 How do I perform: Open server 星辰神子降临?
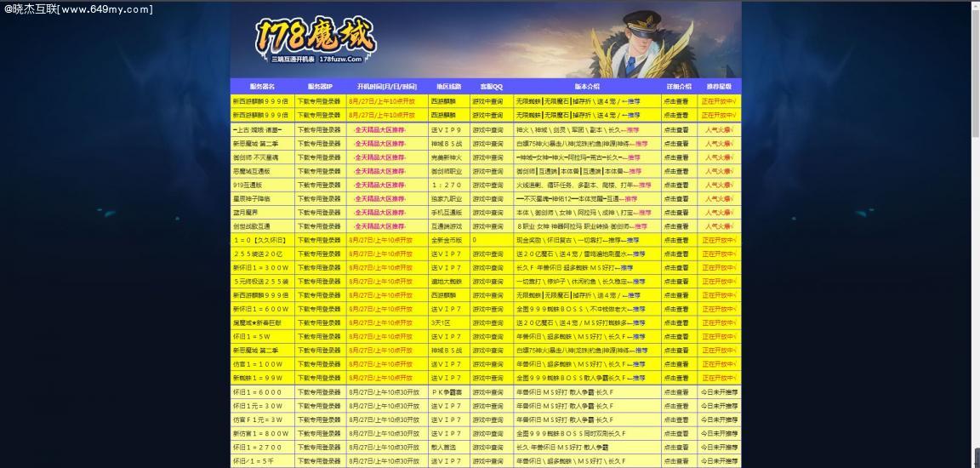[251, 199]
